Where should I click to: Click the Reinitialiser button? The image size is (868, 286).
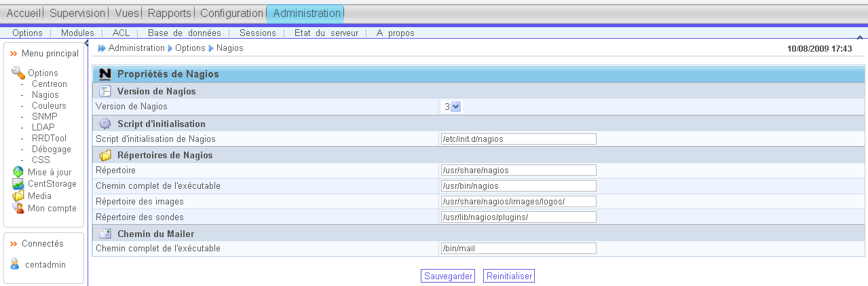click(x=508, y=276)
